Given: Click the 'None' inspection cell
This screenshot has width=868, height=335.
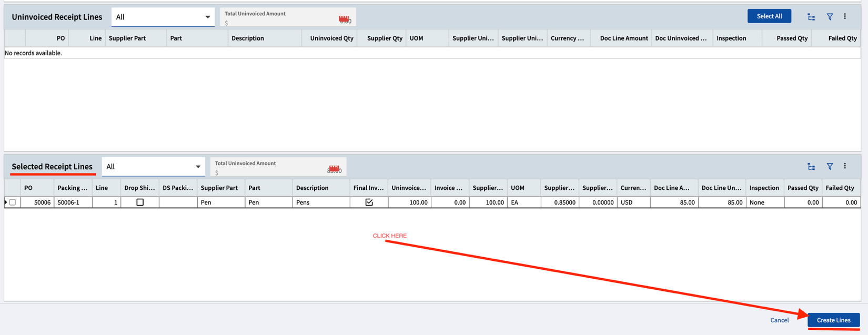Looking at the screenshot, I should click(765, 202).
